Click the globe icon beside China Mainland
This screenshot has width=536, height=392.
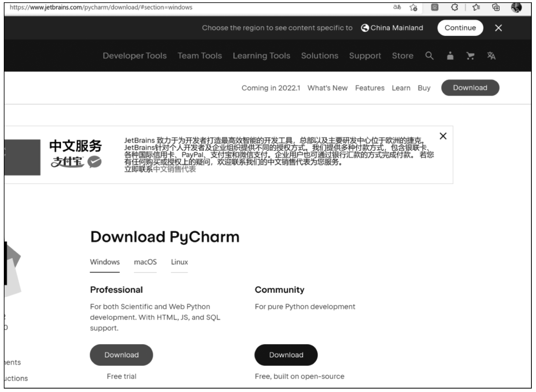point(365,28)
